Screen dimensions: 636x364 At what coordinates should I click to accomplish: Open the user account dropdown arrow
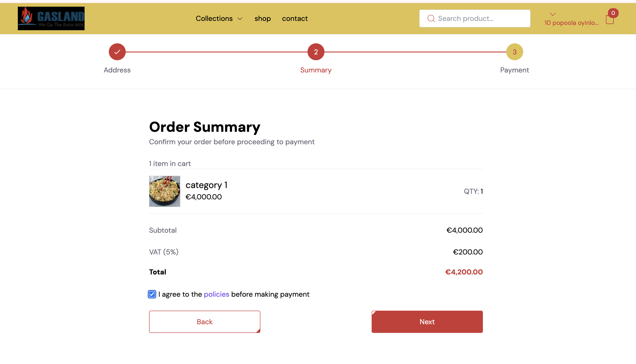[x=553, y=14]
